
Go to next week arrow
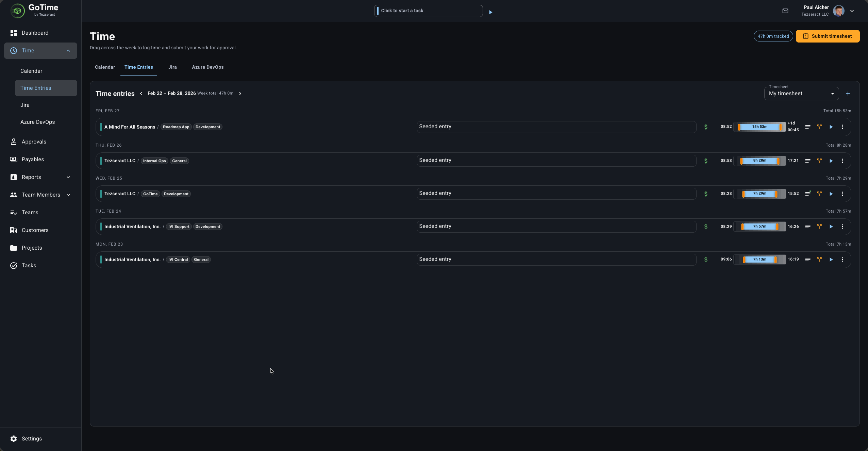click(240, 94)
